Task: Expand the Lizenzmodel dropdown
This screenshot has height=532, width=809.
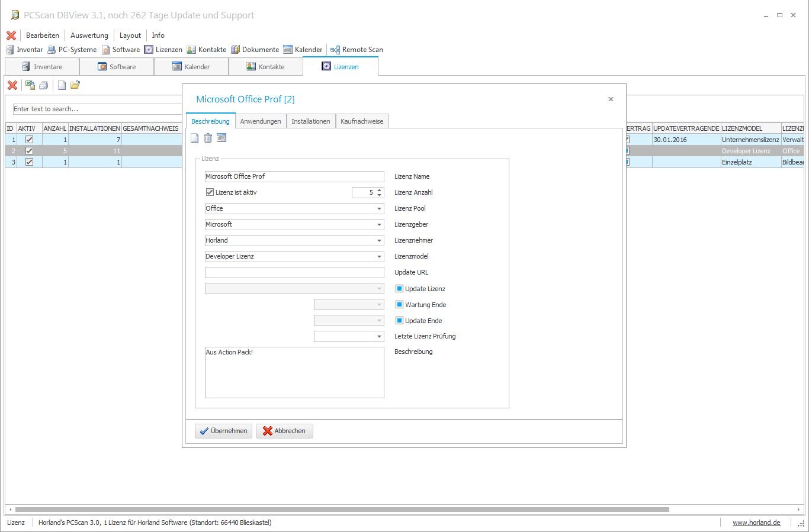Action: [379, 256]
